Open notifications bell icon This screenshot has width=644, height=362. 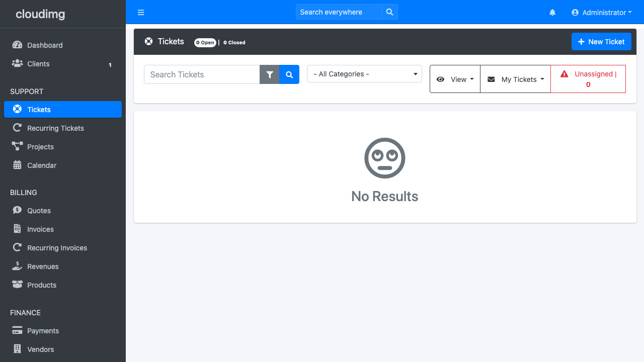click(552, 13)
